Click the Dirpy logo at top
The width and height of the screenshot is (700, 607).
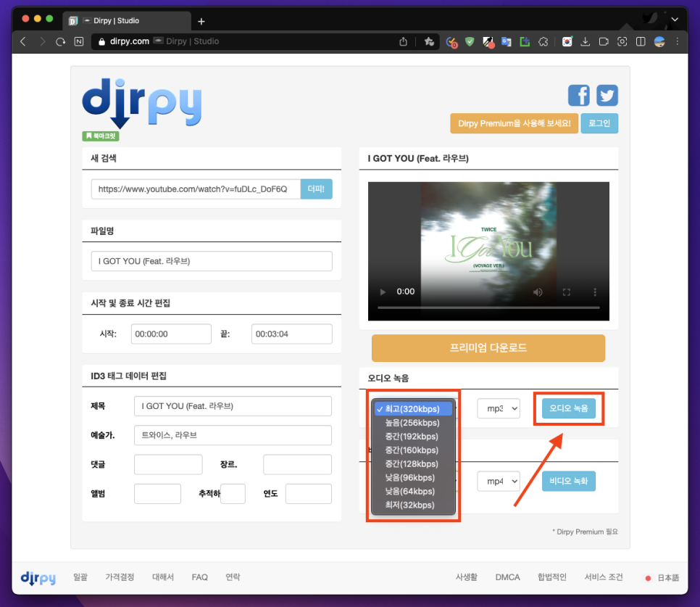point(142,103)
